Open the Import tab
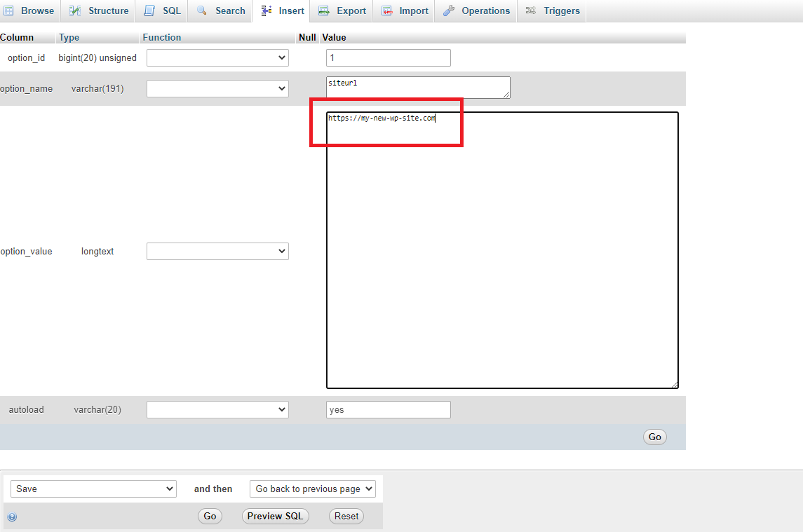 pos(404,11)
